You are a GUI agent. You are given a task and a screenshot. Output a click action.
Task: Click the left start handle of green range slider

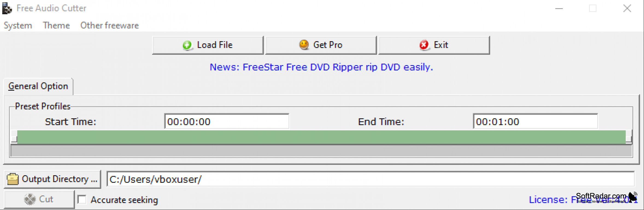14,137
